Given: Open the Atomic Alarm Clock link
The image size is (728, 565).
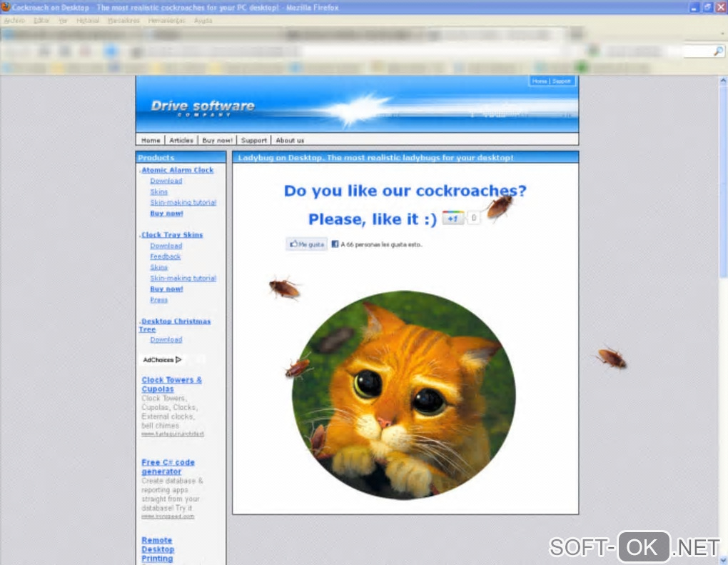Looking at the screenshot, I should click(177, 170).
